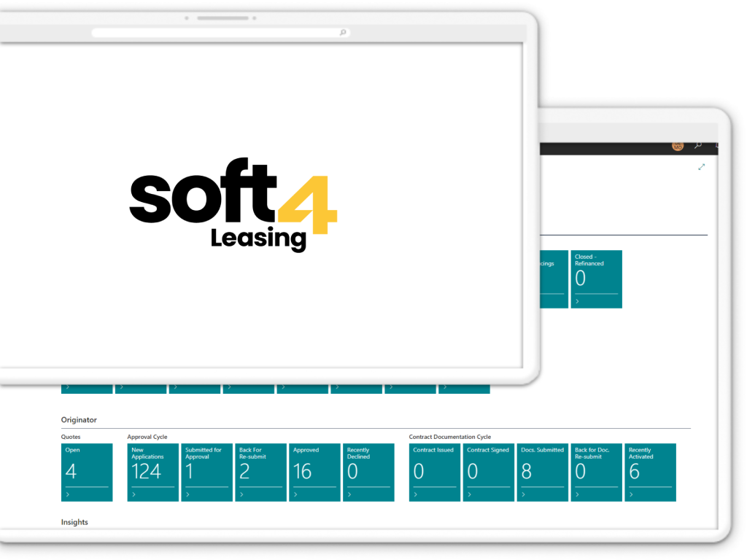Click the search magnifier icon in header
Viewport: 747px width, 560px height.
point(698,146)
